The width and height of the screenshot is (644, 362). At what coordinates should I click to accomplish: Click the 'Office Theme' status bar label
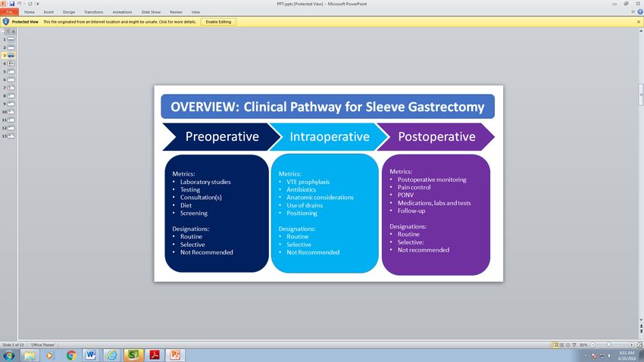coord(42,345)
